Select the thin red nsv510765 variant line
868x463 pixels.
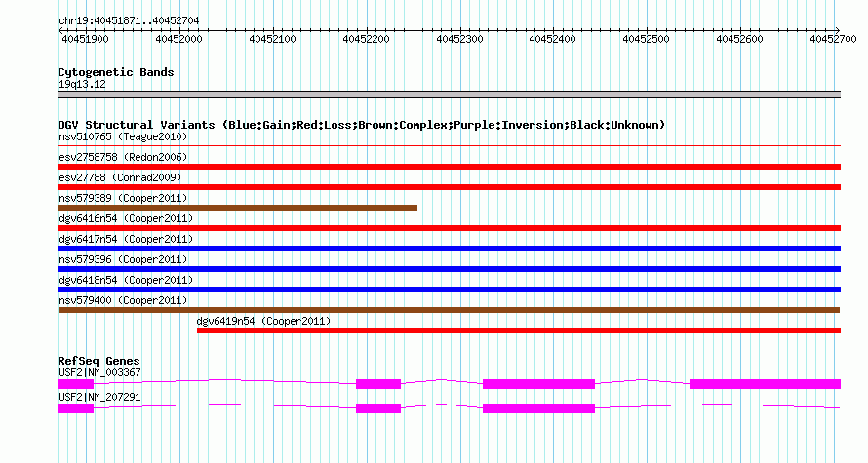pyautogui.click(x=449, y=146)
